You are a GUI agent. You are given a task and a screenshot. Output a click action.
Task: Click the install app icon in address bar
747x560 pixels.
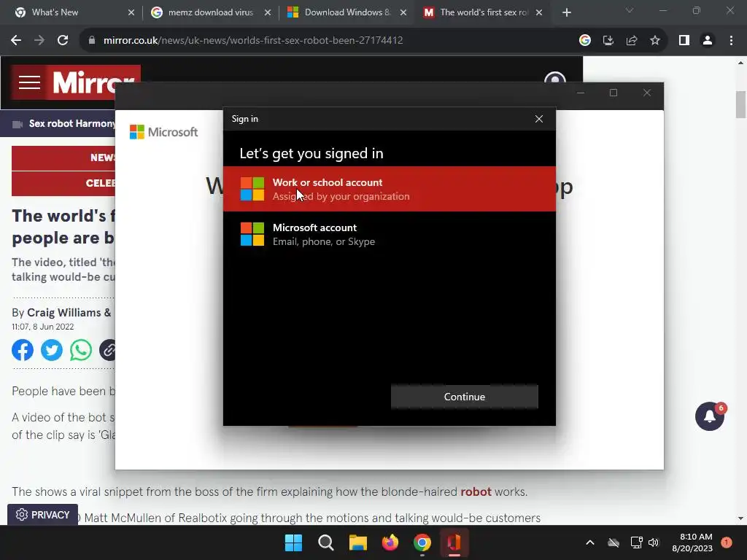tap(608, 41)
